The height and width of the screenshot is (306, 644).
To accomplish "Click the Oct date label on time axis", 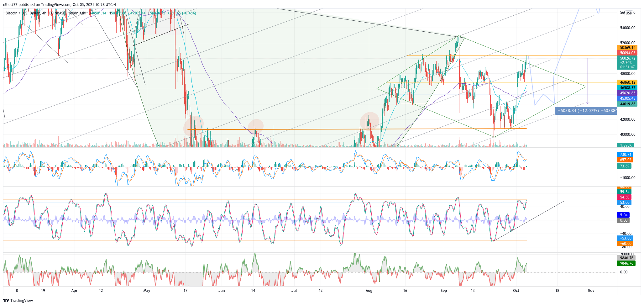I will point(516,291).
